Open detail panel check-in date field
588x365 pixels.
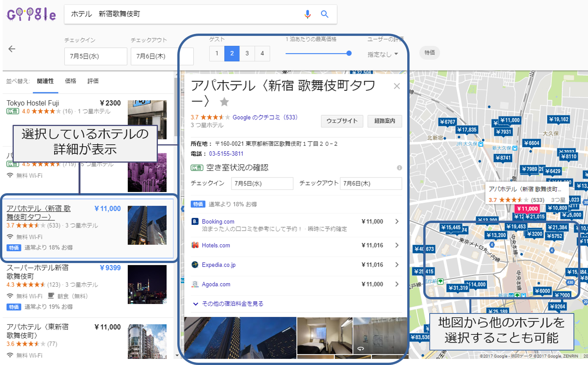(x=262, y=184)
